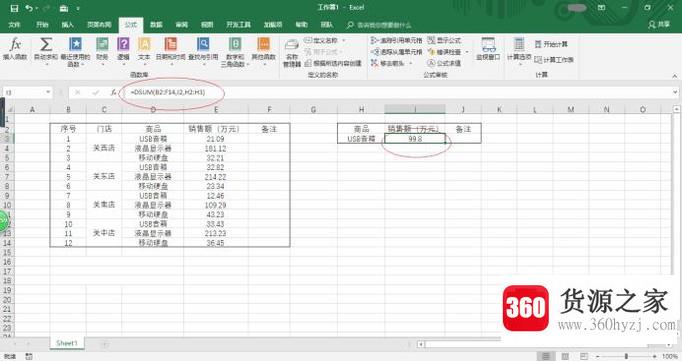Adjust the zoom slider in the status bar
This screenshot has width=682, height=361.
tap(626, 356)
